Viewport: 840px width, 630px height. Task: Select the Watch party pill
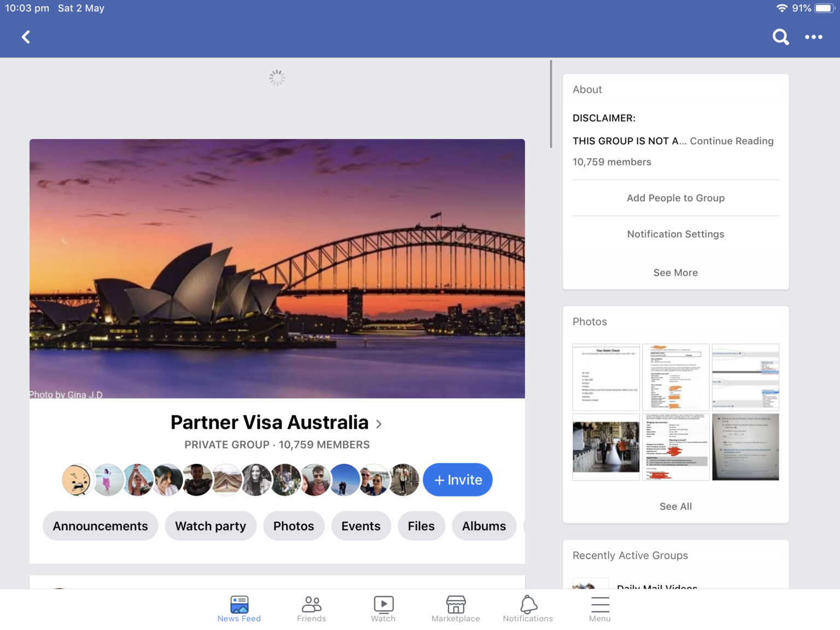tap(211, 526)
